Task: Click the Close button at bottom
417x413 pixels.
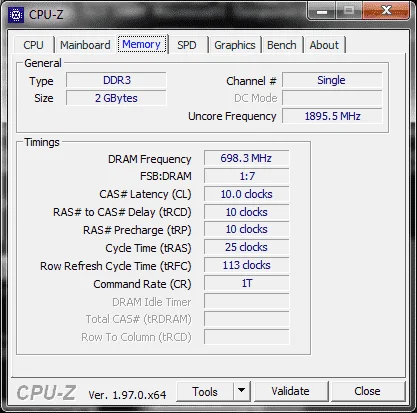Action: point(367,392)
